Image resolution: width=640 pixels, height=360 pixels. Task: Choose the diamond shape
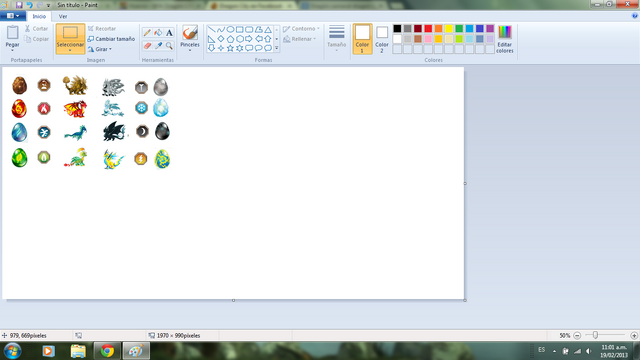221,39
